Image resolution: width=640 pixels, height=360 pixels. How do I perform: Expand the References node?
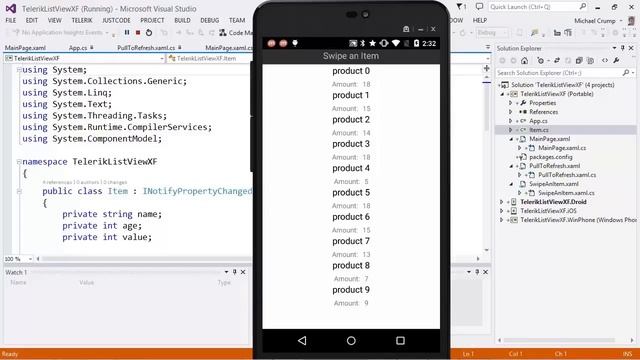tap(511, 112)
